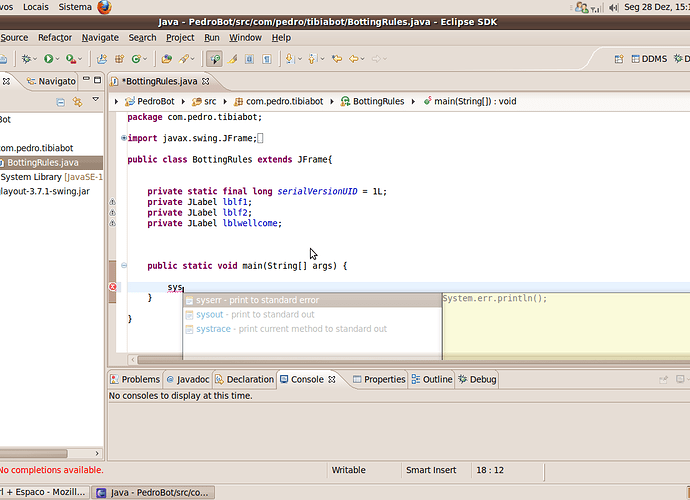Toggle Breadcrumb toolbar button

tap(215, 59)
